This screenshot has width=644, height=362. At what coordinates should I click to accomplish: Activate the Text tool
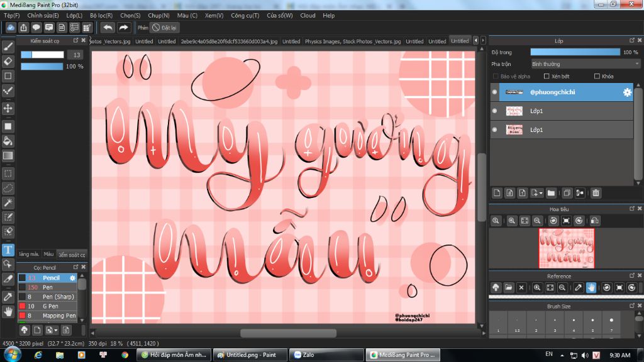point(8,250)
